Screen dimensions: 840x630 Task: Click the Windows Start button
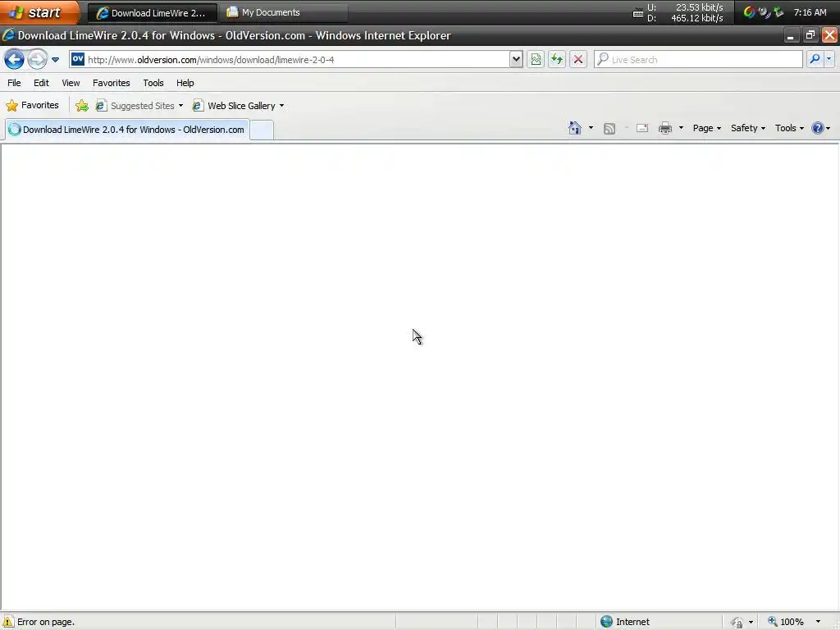tap(39, 12)
